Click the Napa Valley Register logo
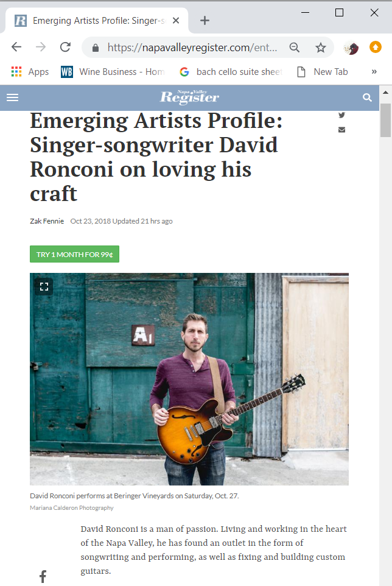The height and width of the screenshot is (586, 392). [190, 97]
